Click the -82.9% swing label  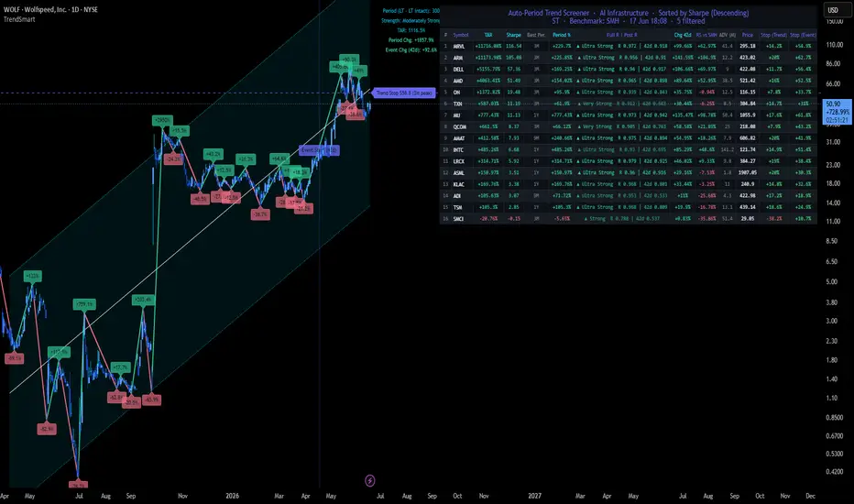(47, 429)
